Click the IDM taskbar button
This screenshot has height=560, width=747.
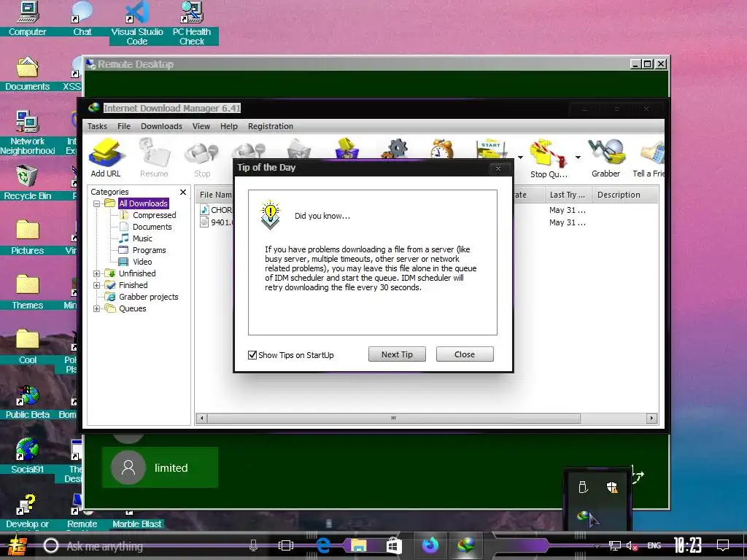[466, 544]
